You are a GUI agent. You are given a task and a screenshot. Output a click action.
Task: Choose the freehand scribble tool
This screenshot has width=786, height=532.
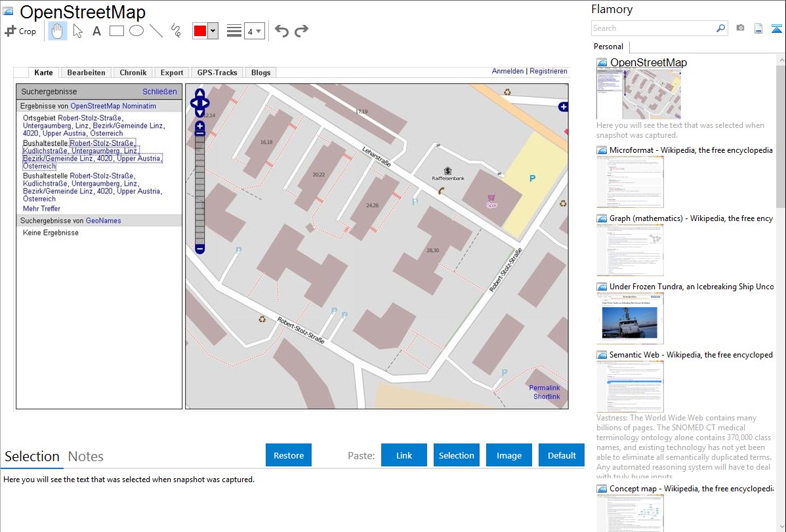(176, 31)
